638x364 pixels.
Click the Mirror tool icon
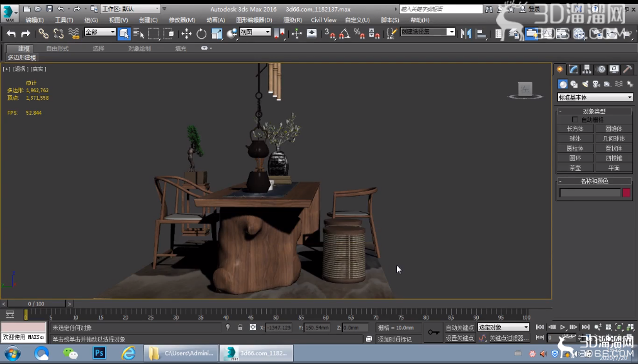coord(466,34)
